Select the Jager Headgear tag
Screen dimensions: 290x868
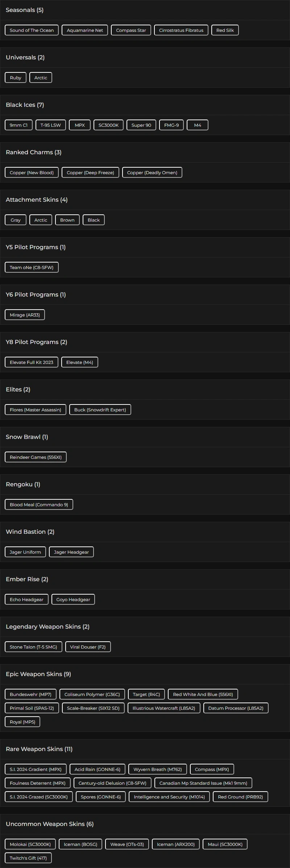click(71, 552)
